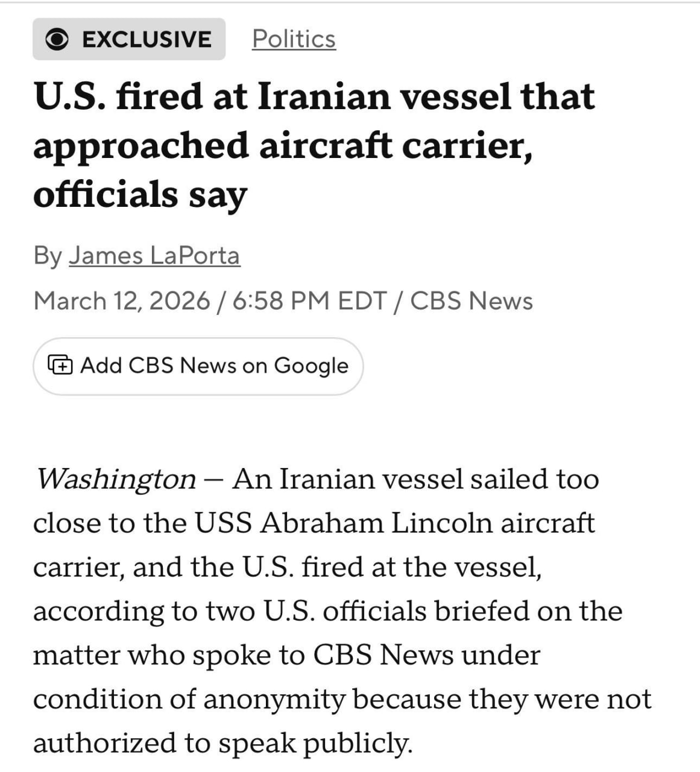700x772 pixels.
Task: Click the word 'By' before the author name
Action: tap(47, 256)
